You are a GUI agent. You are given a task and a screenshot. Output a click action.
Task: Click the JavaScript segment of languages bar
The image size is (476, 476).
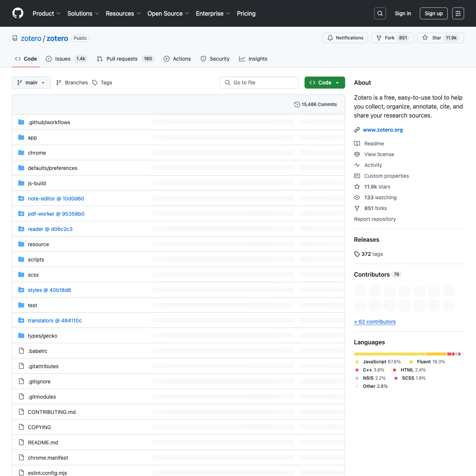click(390, 354)
